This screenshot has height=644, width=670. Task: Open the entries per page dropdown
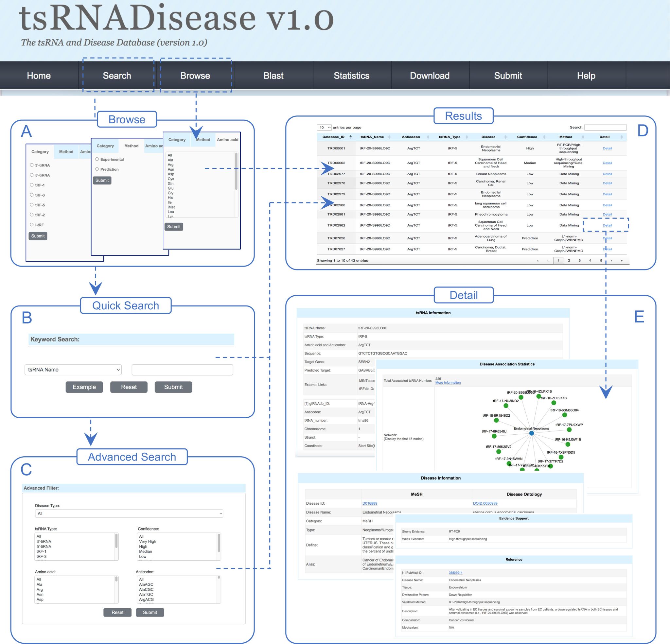tap(325, 128)
